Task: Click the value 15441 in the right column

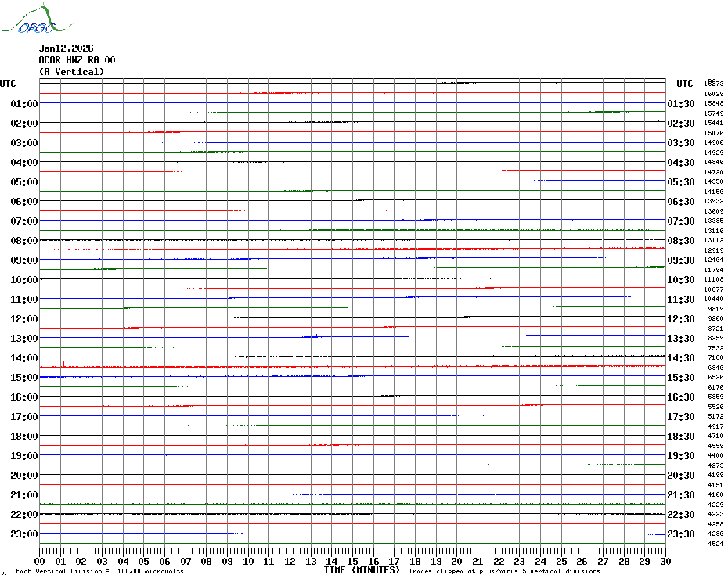Action: tap(714, 123)
